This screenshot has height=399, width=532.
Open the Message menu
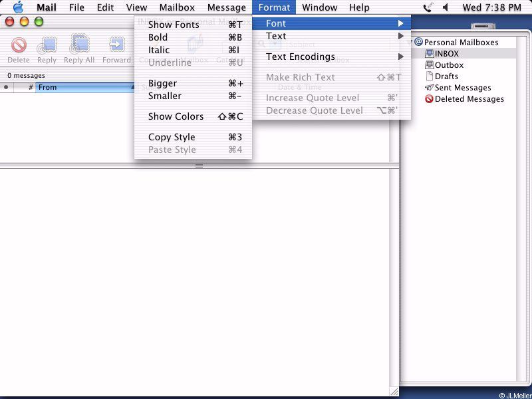(x=227, y=7)
